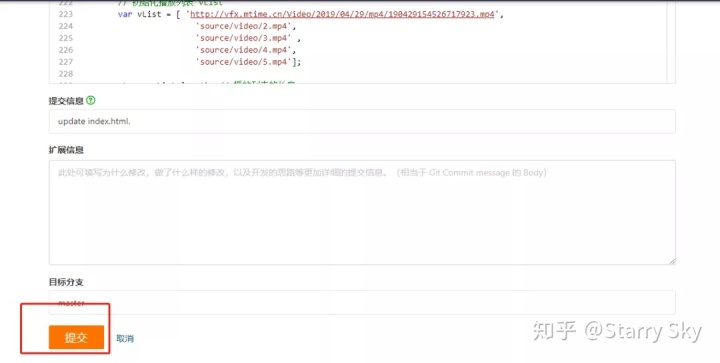Select line number 227 in the editor
720x363 pixels.
66,62
